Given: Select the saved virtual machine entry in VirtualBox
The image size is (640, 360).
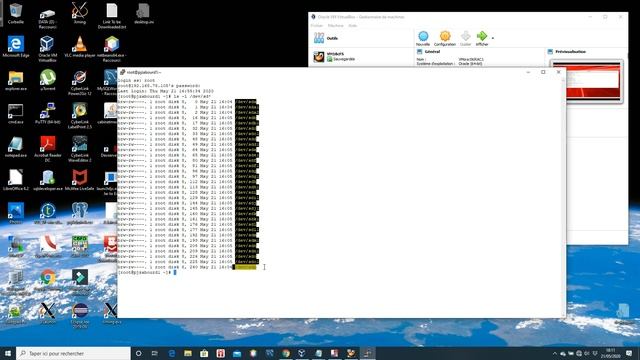Looking at the screenshot, I should (362, 57).
